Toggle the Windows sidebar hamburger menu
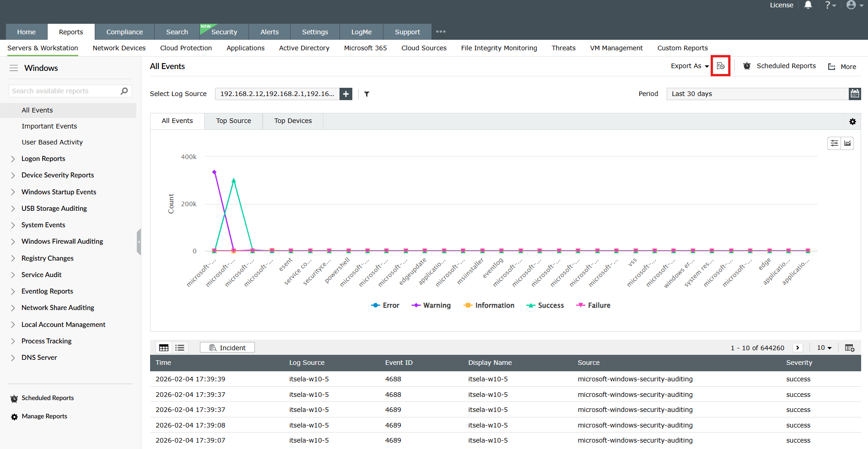This screenshot has width=868, height=449. tap(14, 68)
